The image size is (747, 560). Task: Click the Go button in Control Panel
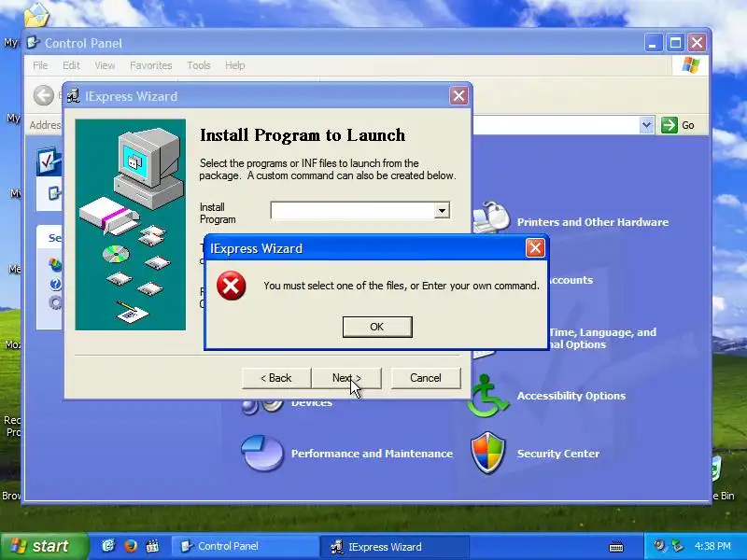[678, 125]
